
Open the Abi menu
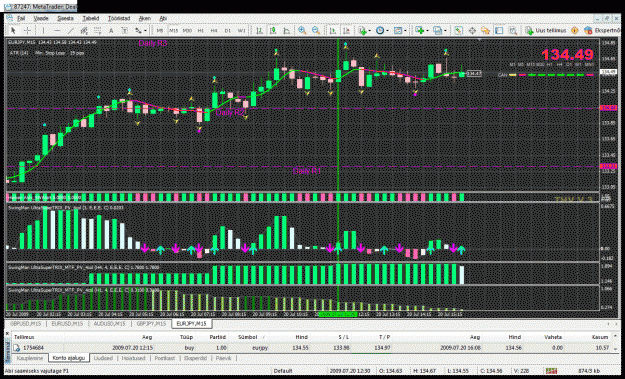tap(163, 18)
